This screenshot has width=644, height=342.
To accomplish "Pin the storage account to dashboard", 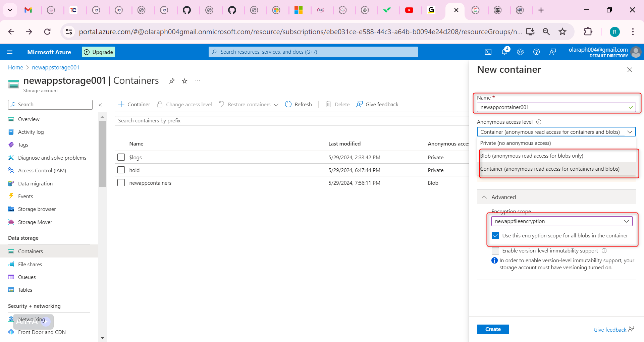I will pos(172,81).
